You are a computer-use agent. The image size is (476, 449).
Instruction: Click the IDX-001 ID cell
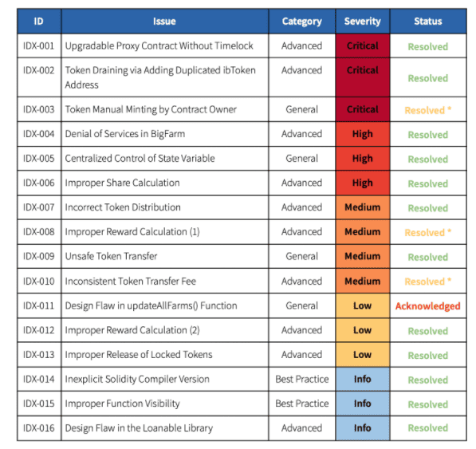39,45
